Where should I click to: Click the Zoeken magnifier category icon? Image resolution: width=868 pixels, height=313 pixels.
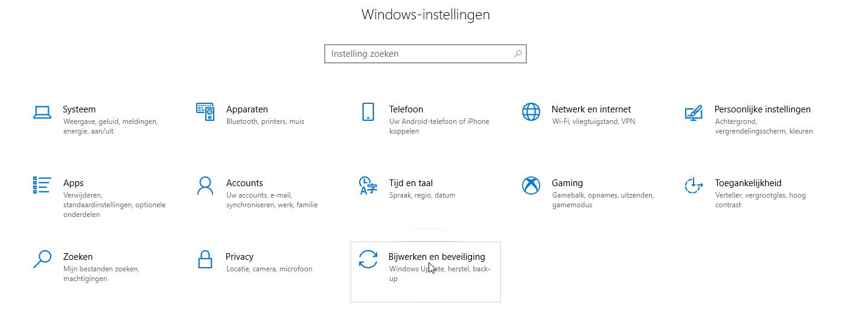tap(42, 259)
